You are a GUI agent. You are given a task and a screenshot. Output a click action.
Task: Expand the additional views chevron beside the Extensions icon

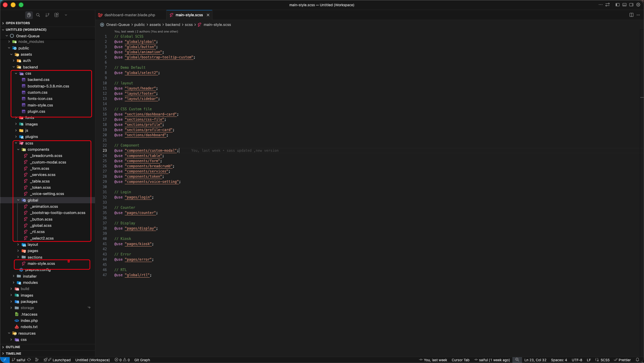(66, 15)
